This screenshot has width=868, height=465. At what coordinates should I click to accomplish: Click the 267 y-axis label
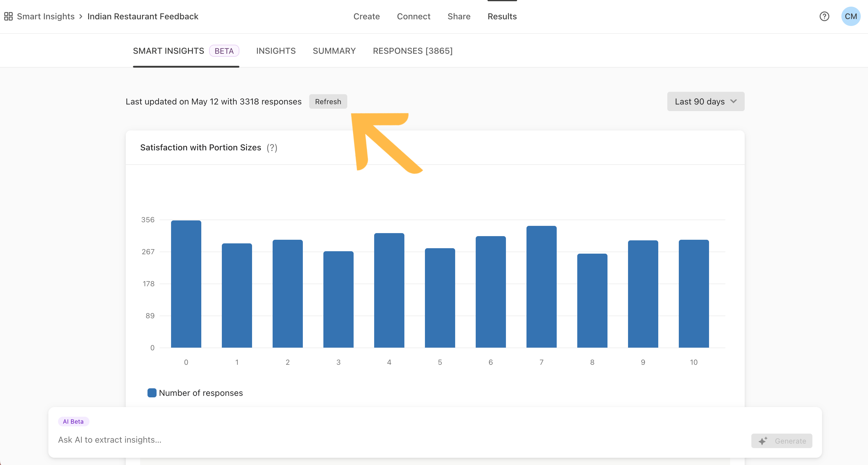click(x=148, y=252)
